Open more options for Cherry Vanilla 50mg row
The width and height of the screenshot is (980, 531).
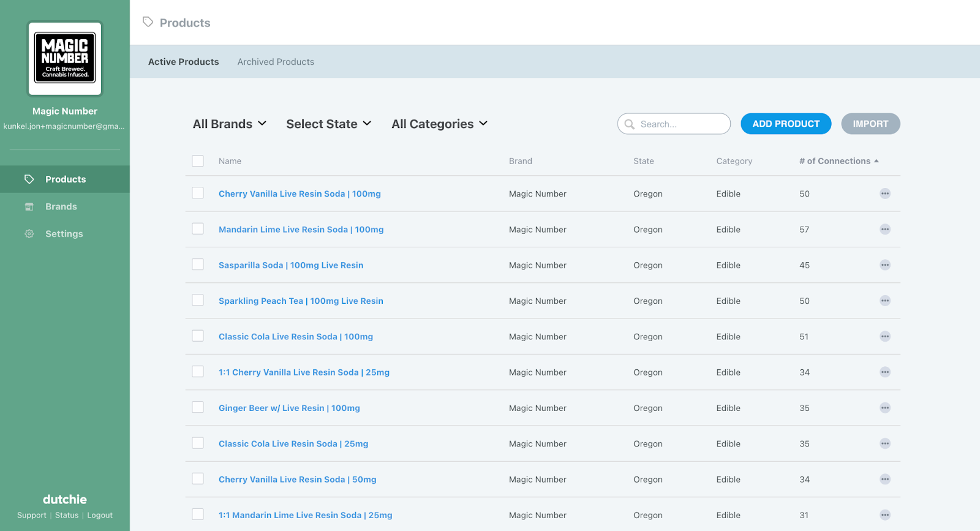tap(885, 480)
